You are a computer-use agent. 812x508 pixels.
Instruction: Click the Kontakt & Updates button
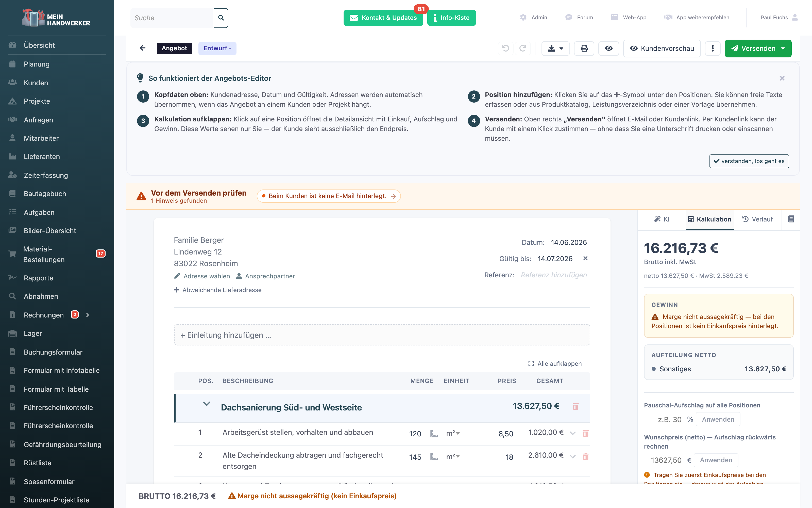tap(383, 18)
